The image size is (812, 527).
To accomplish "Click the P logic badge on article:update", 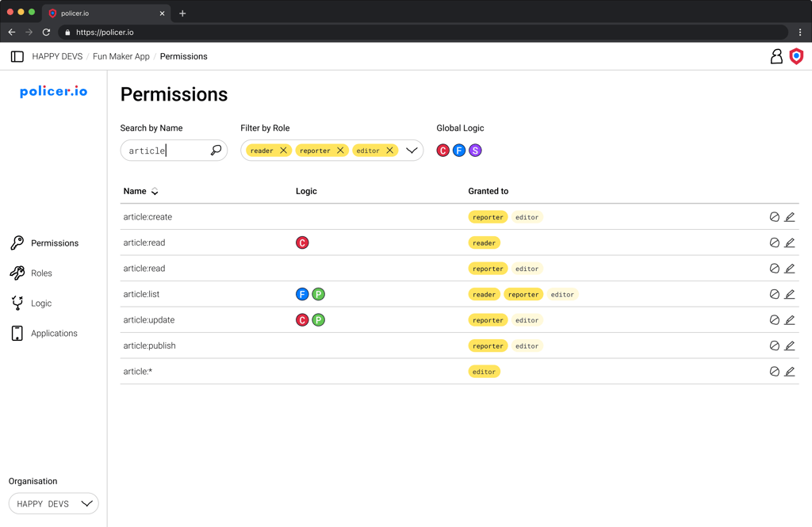I will (319, 320).
